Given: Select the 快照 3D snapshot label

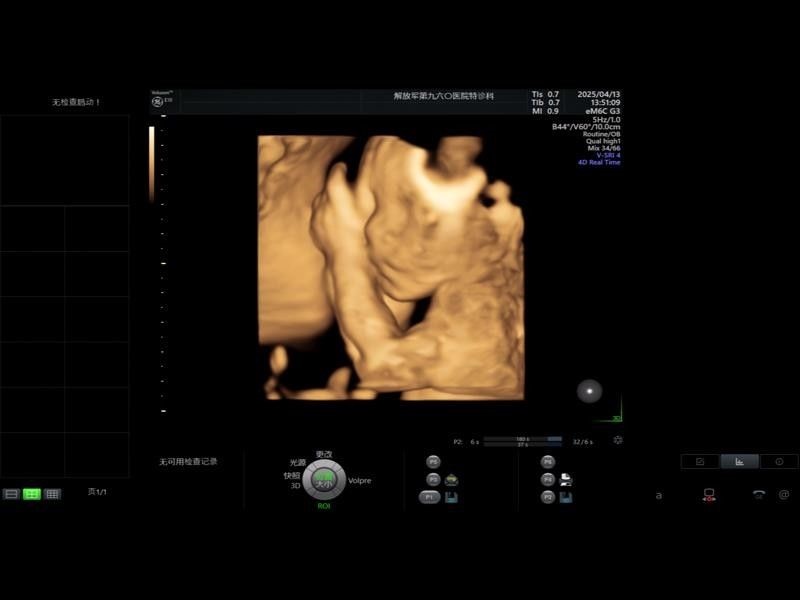Looking at the screenshot, I should pyautogui.click(x=292, y=480).
